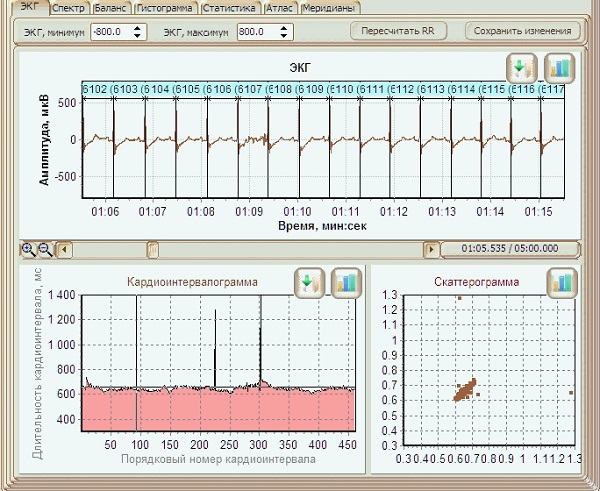Increase ЭКГ минимум with up arrow

click(138, 28)
